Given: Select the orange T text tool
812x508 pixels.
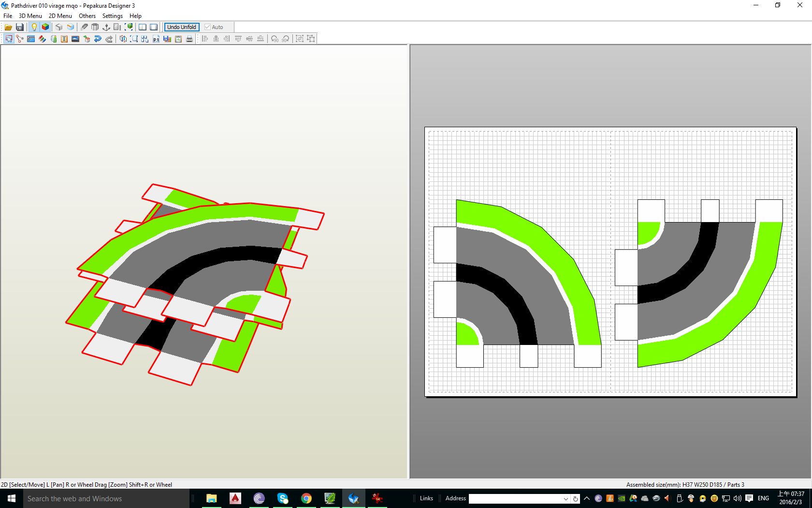Looking at the screenshot, I should pos(64,39).
